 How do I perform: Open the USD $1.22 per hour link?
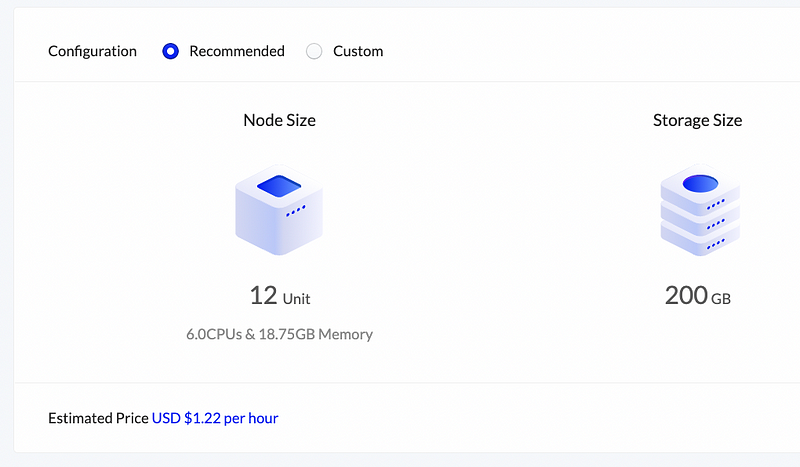coord(215,418)
